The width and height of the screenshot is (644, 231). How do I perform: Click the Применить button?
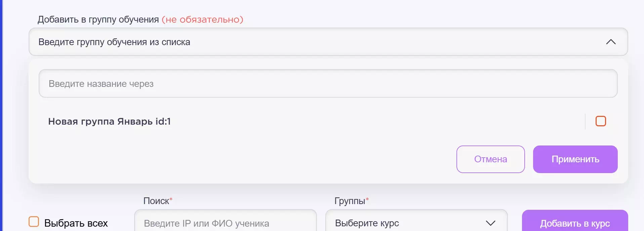click(x=575, y=159)
